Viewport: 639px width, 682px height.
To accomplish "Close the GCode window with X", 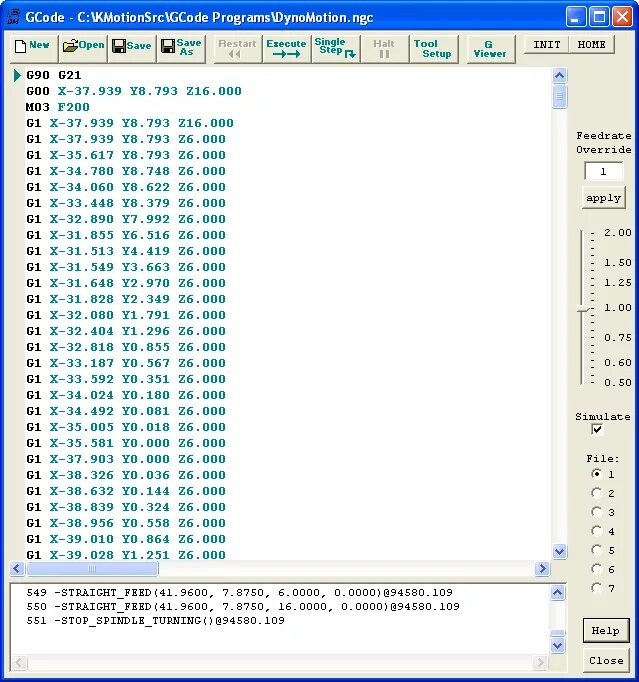I will [622, 17].
